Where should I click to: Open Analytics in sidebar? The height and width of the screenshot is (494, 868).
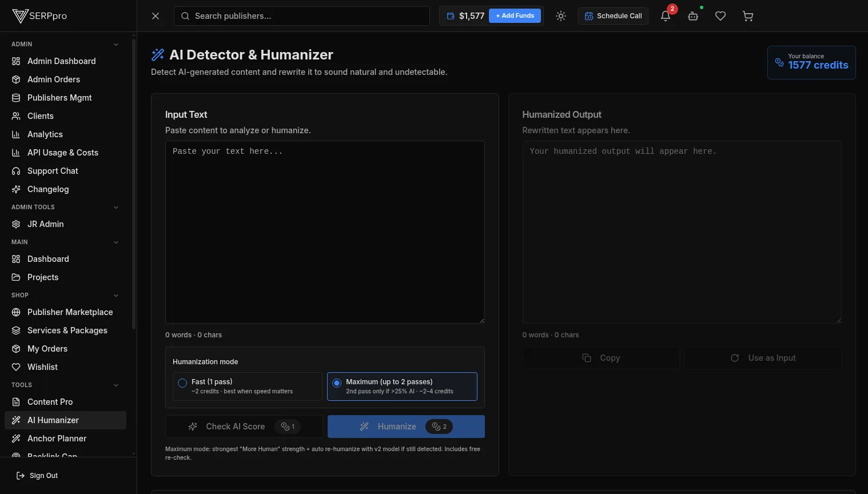click(x=65, y=134)
